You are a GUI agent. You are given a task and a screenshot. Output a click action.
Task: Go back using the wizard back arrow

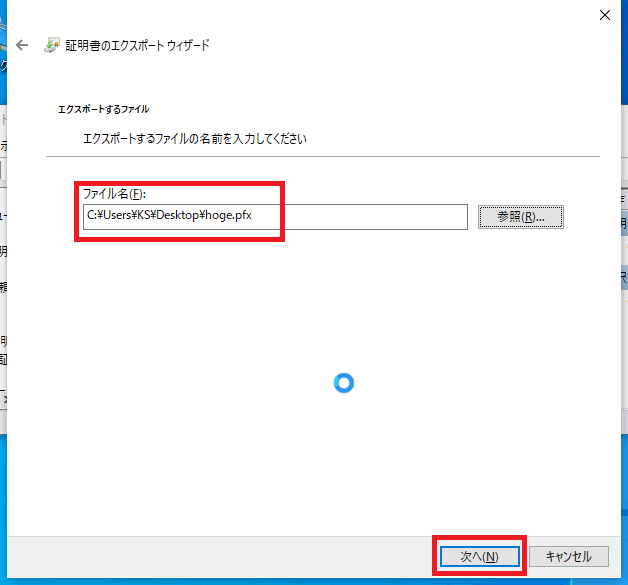(x=22, y=45)
